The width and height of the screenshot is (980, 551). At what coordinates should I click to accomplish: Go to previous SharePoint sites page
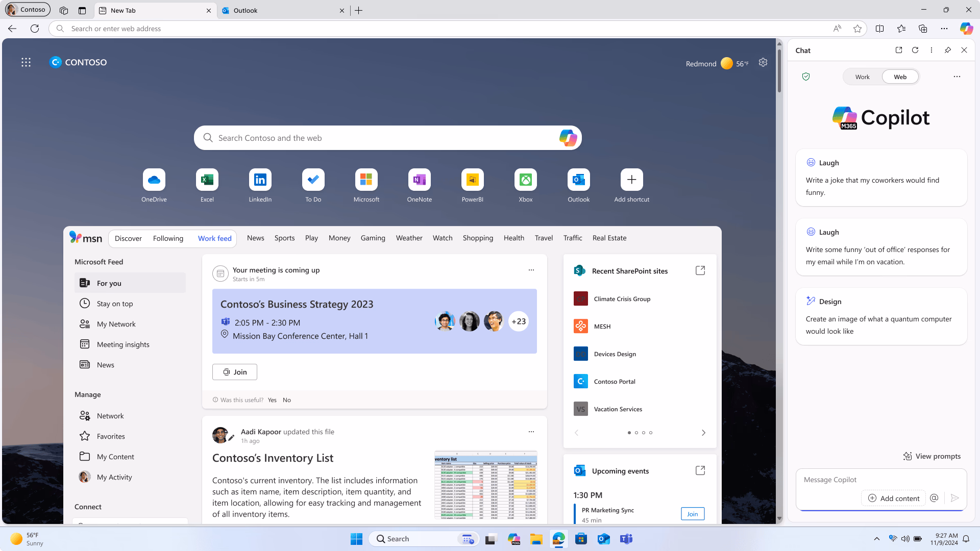tap(577, 433)
